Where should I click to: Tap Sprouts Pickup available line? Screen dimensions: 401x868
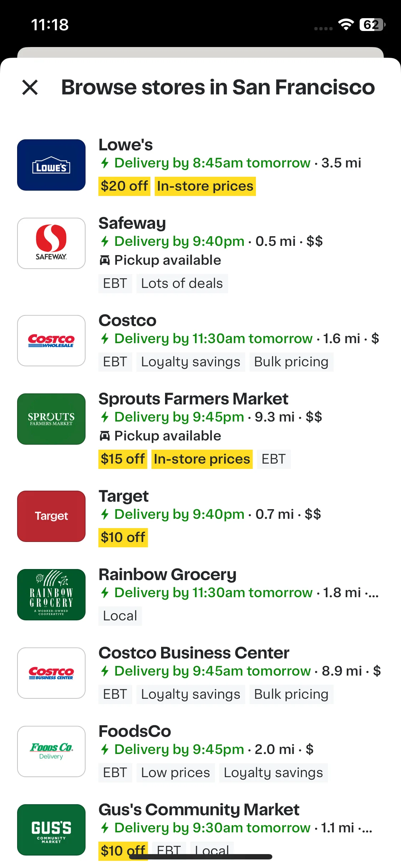(x=160, y=436)
